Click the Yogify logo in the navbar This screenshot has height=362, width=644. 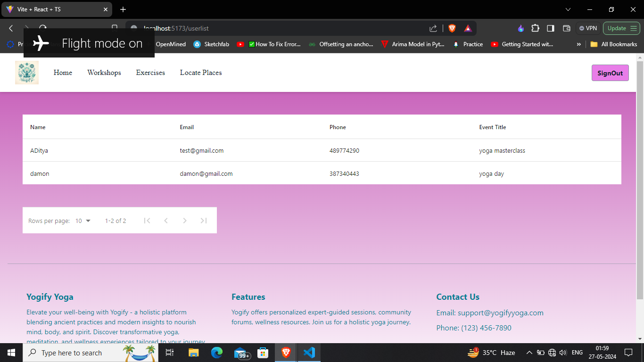pos(27,73)
